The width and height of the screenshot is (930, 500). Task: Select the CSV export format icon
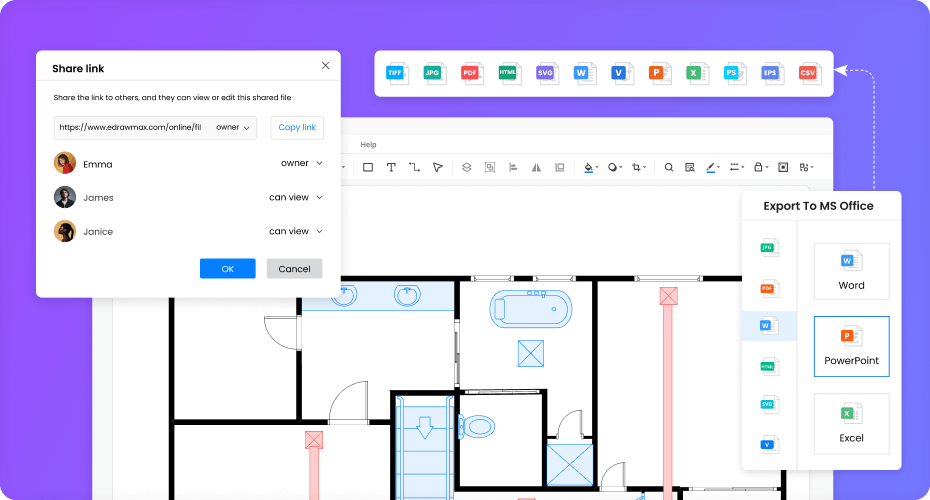tap(810, 74)
